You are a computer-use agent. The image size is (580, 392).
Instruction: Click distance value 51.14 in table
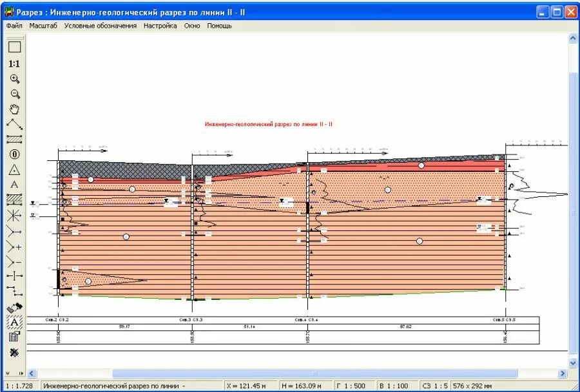click(x=249, y=327)
